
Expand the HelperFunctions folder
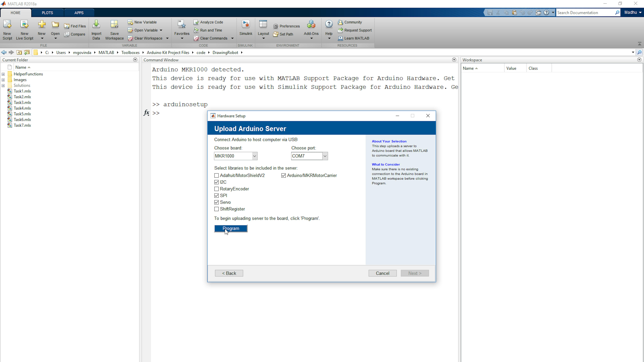3,74
